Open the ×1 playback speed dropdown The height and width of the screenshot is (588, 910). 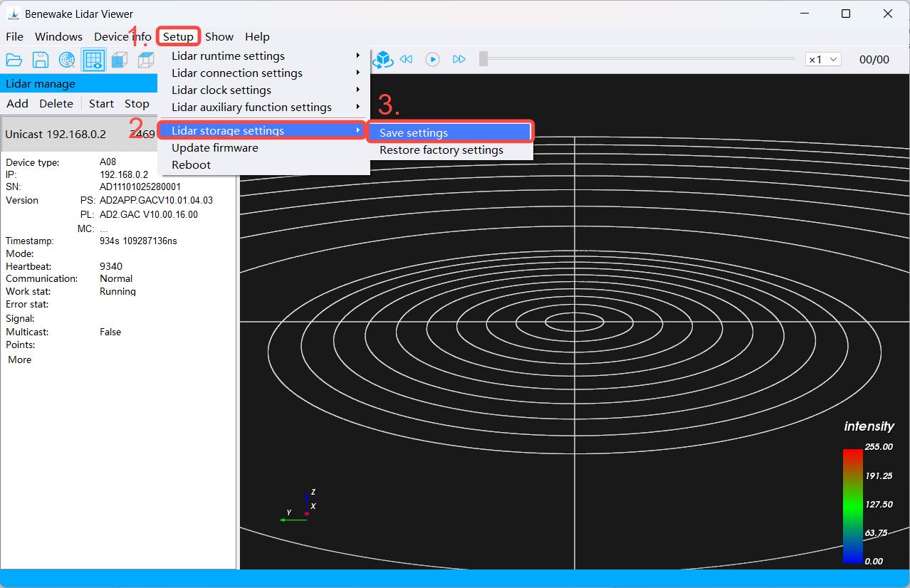823,59
